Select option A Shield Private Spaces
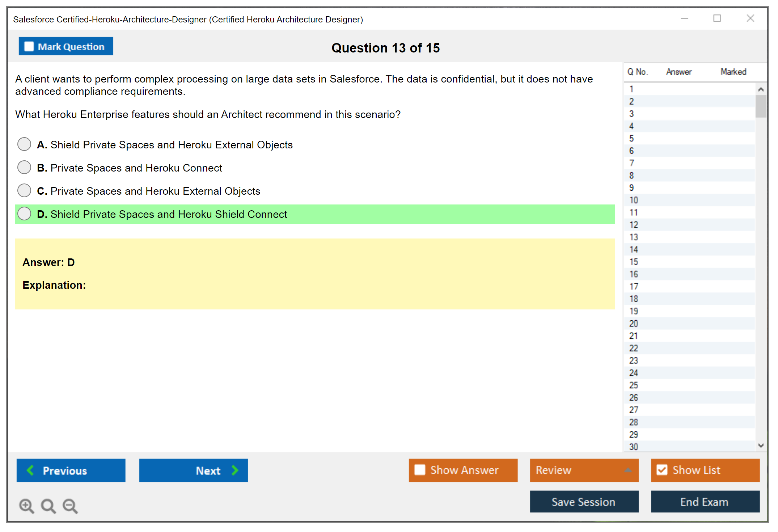 tap(24, 144)
